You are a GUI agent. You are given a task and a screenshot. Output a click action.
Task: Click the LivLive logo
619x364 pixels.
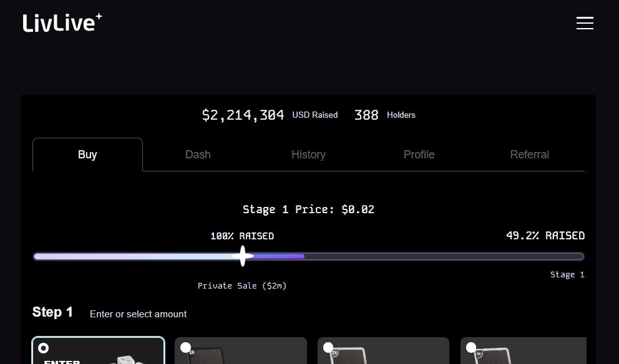[62, 23]
